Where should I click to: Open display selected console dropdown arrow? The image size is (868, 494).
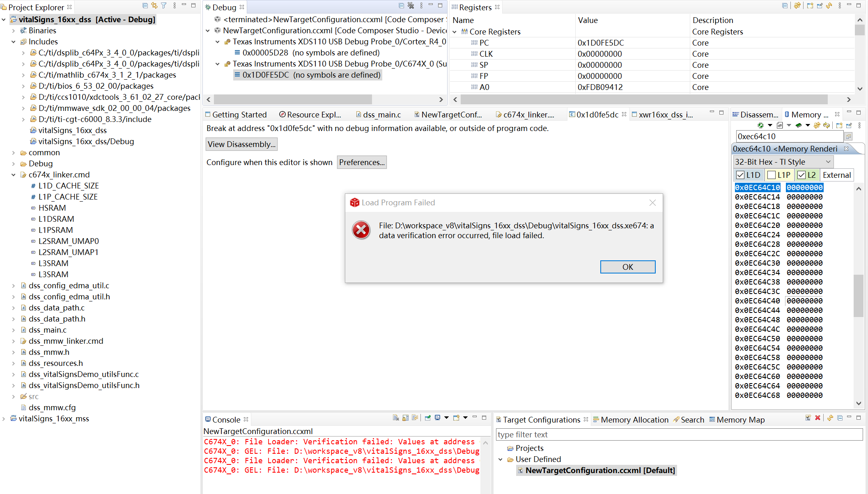click(x=447, y=418)
